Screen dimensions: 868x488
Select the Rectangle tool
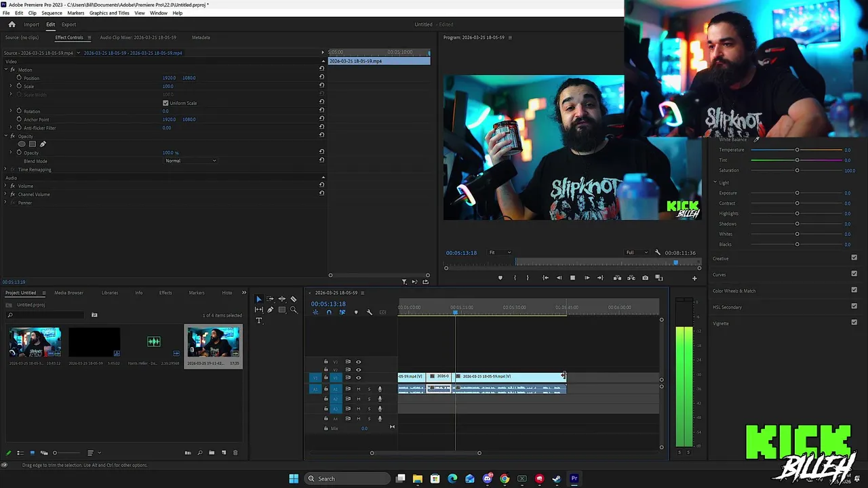(x=281, y=310)
